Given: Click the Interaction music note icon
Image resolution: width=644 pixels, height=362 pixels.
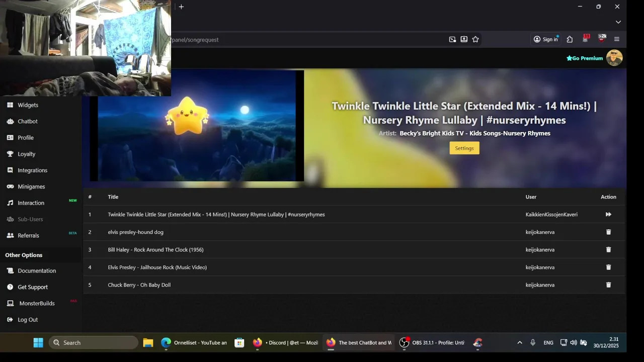Looking at the screenshot, I should pos(10,203).
